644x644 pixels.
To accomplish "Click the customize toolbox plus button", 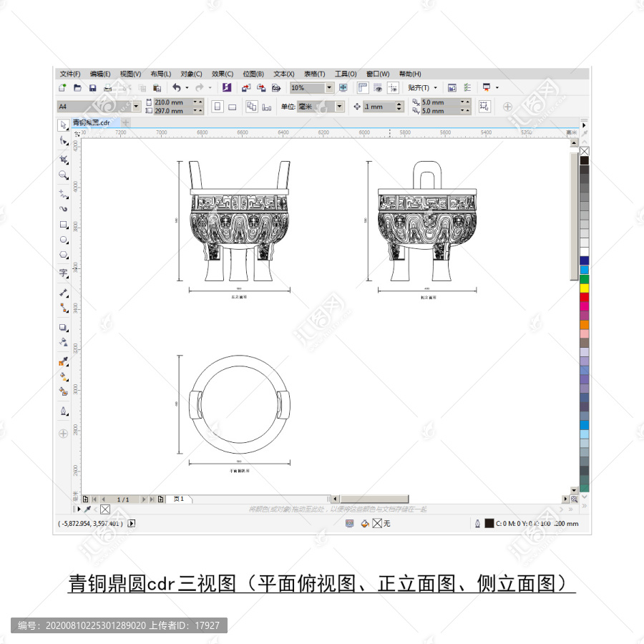I will point(63,434).
